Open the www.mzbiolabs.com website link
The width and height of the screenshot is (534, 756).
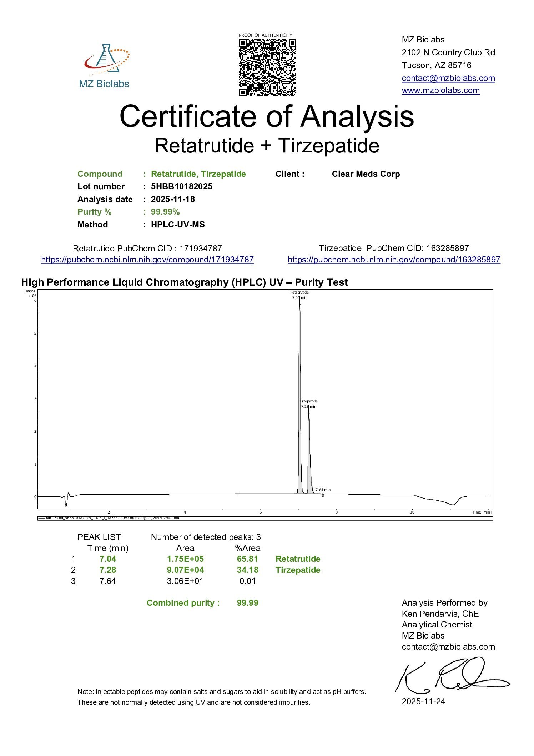click(x=440, y=90)
